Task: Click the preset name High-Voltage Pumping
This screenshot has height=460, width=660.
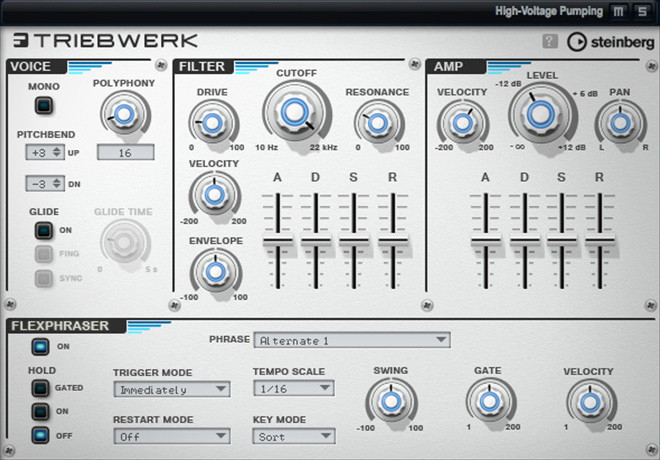Action: click(x=549, y=11)
